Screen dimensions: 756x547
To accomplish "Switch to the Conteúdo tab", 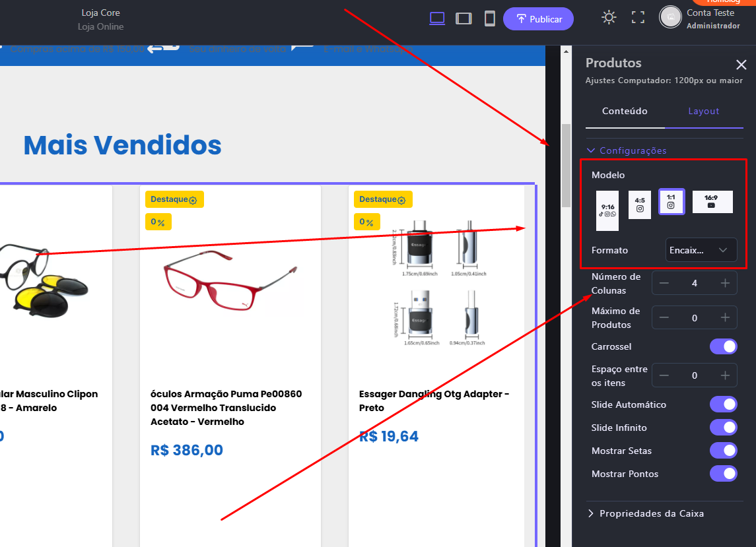I will point(625,111).
